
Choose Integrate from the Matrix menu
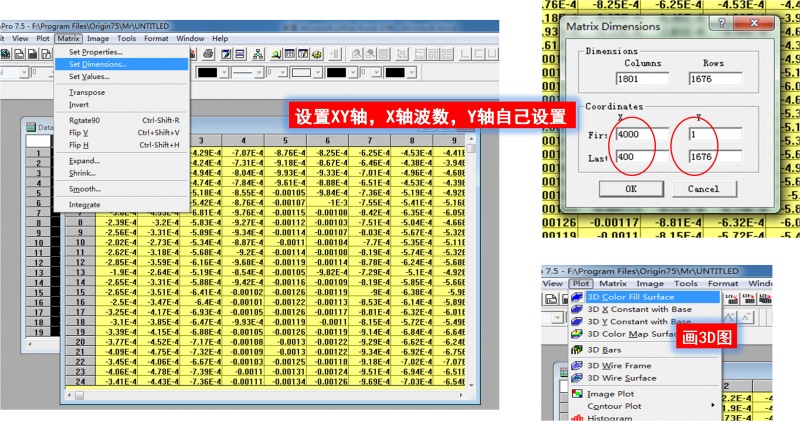coord(121,205)
